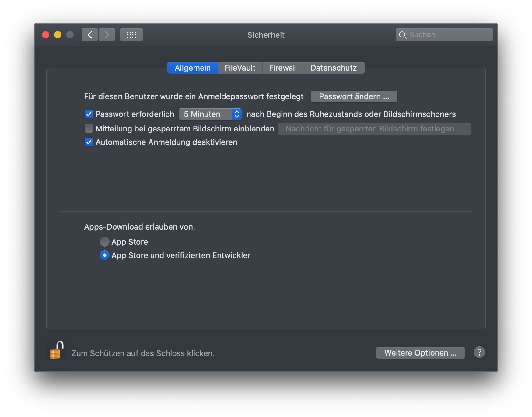The image size is (532, 417).
Task: Click the forward navigation arrow
Action: pos(107,35)
